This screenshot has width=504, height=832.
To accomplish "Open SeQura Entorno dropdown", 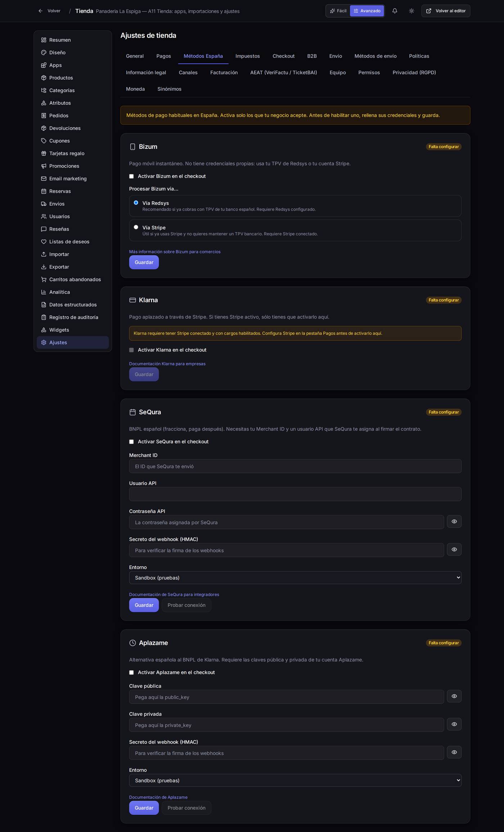I will pyautogui.click(x=295, y=578).
